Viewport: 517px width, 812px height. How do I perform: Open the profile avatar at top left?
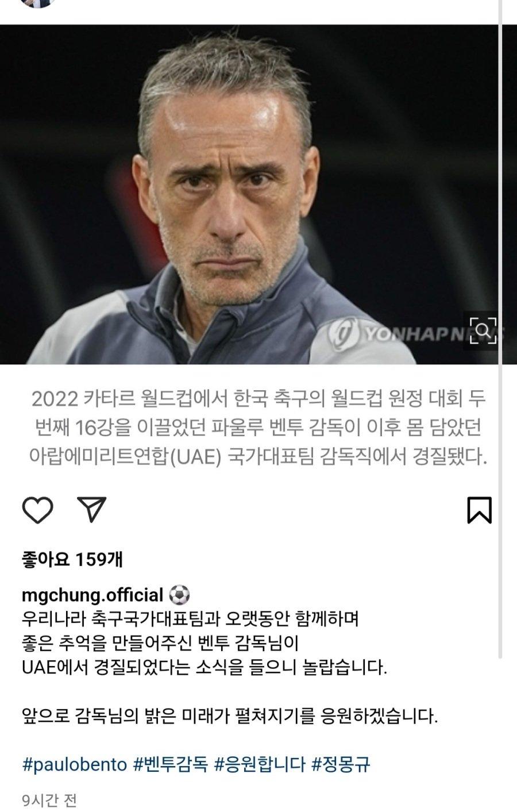(37, 3)
